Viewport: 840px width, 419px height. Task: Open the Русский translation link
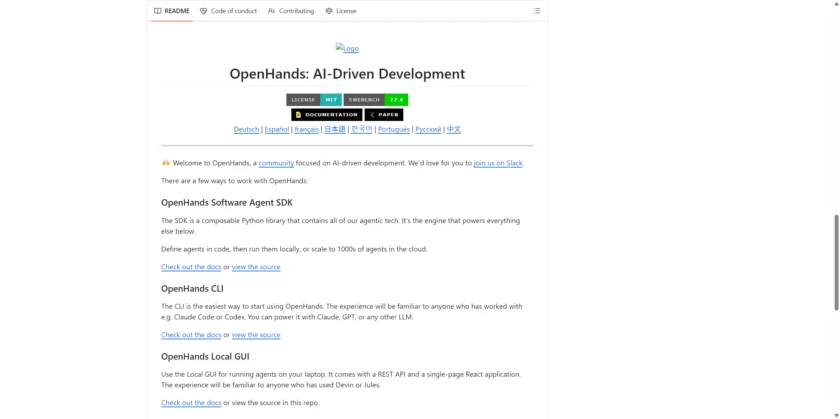tap(428, 130)
